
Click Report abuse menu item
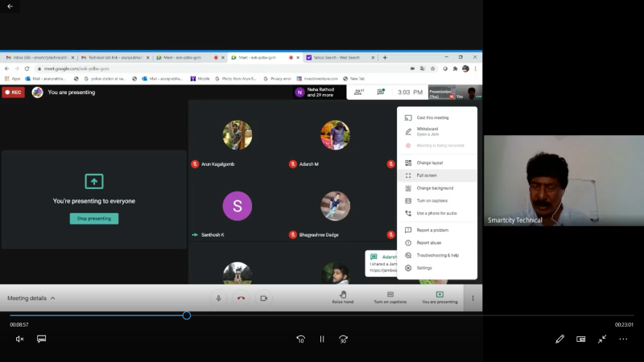coord(437,243)
